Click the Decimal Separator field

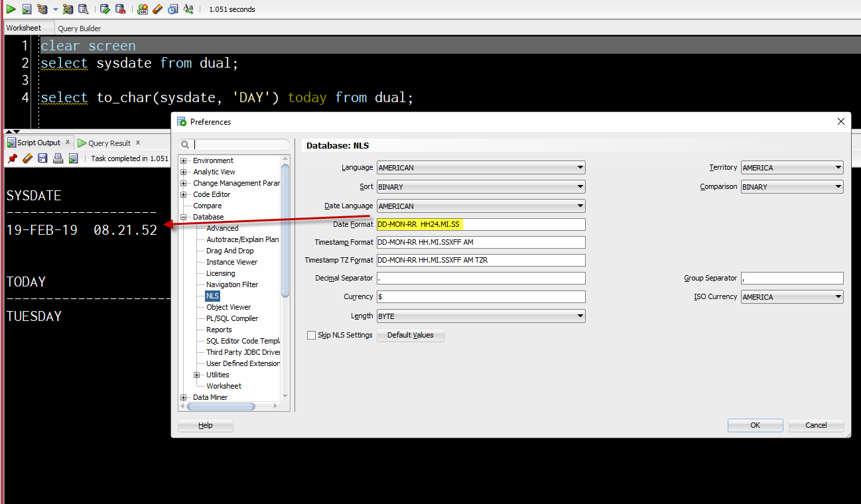(481, 278)
